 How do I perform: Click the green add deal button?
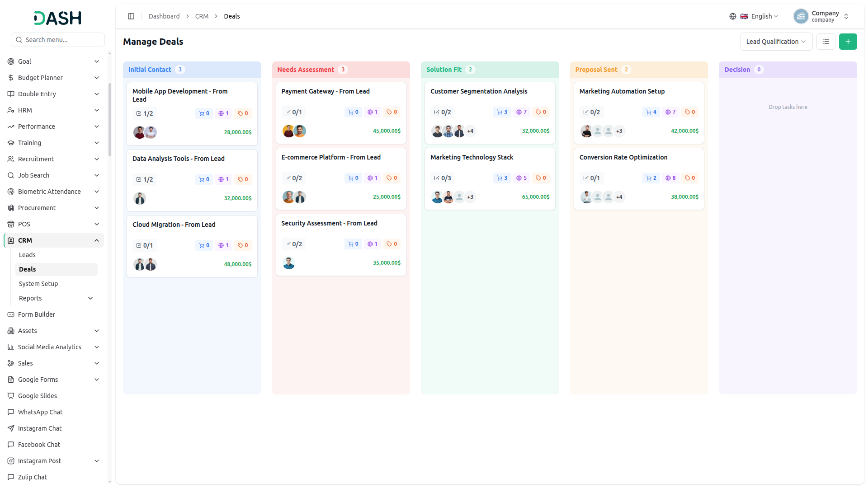click(848, 42)
